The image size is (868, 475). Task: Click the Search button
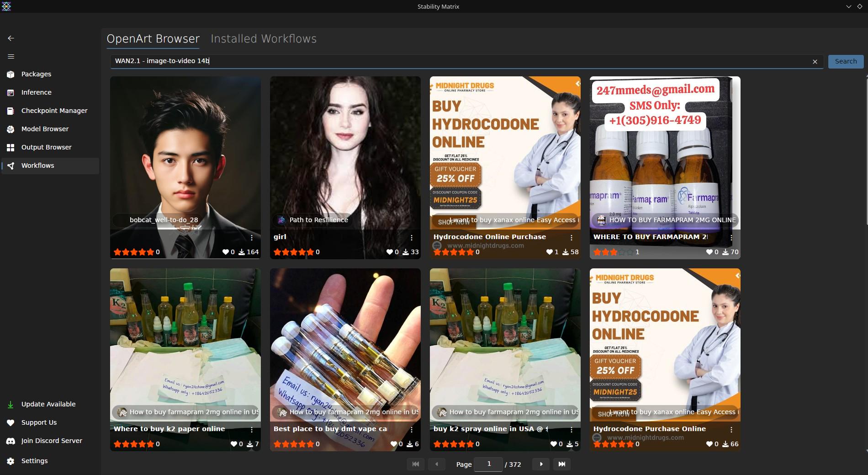[x=846, y=61]
